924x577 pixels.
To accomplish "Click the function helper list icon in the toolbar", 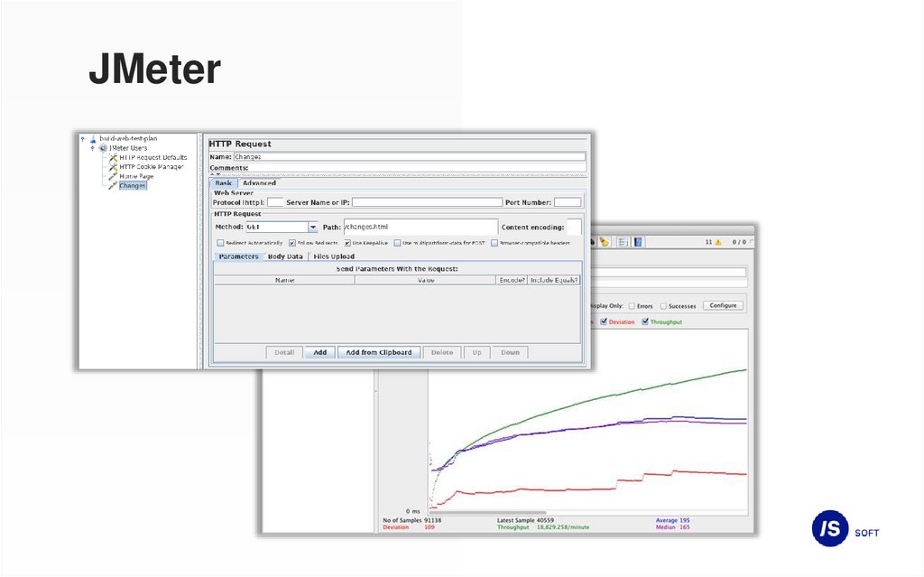I will 624,242.
